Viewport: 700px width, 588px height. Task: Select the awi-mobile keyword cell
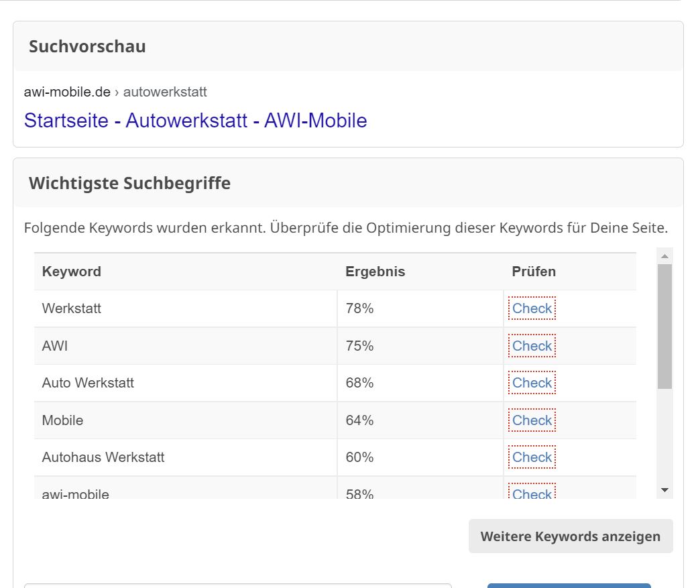pos(186,488)
